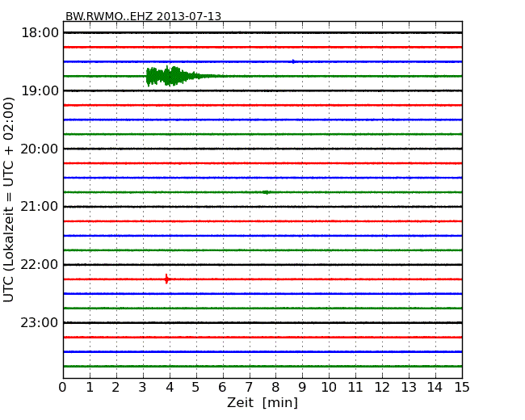The image size is (525, 420).
Task: Click the Zeit [min] axis label
Action: click(x=262, y=402)
